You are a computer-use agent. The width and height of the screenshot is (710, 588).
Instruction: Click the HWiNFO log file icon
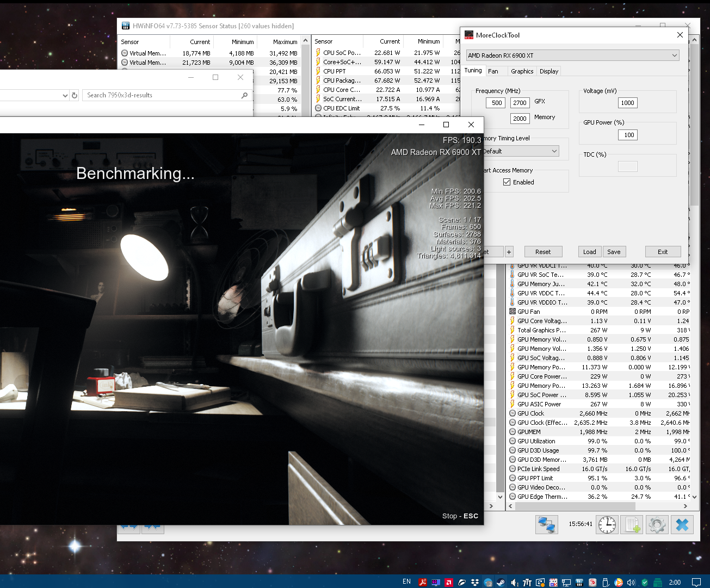tap(632, 525)
